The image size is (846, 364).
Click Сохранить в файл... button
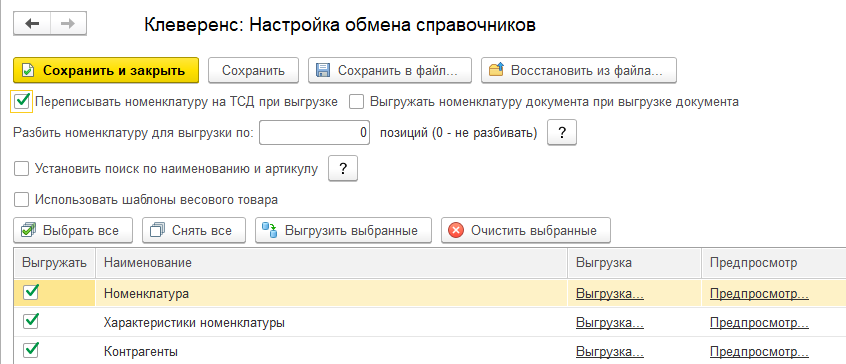[x=390, y=71]
